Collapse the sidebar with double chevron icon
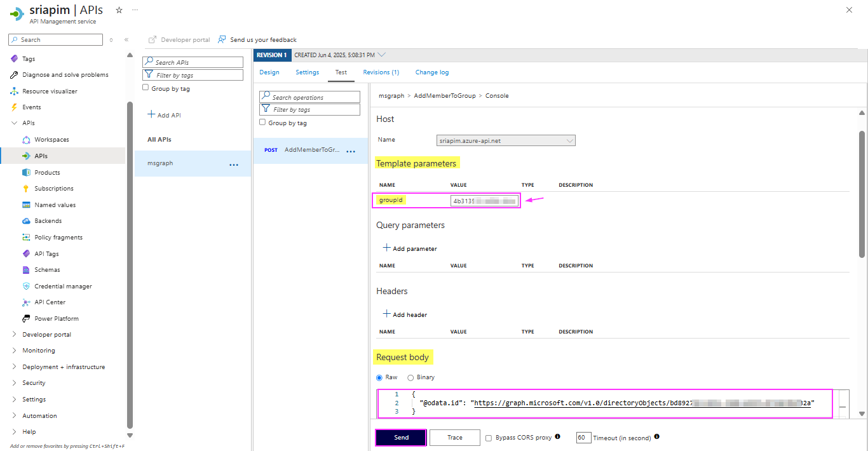Screen dimensions: 868x451 point(126,39)
